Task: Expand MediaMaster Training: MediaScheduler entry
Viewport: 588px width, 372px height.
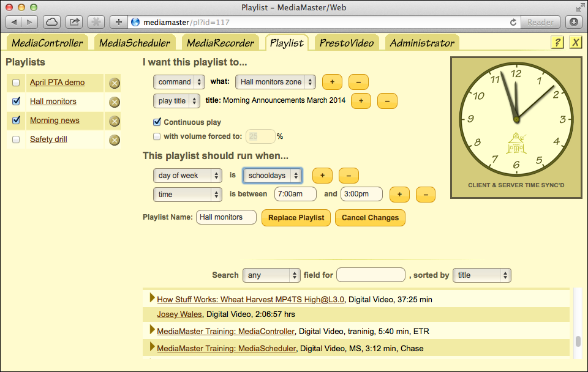Action: click(x=153, y=347)
